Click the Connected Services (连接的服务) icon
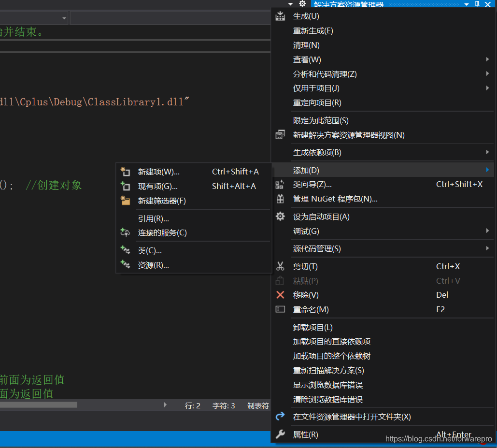497x448 pixels. coord(125,232)
